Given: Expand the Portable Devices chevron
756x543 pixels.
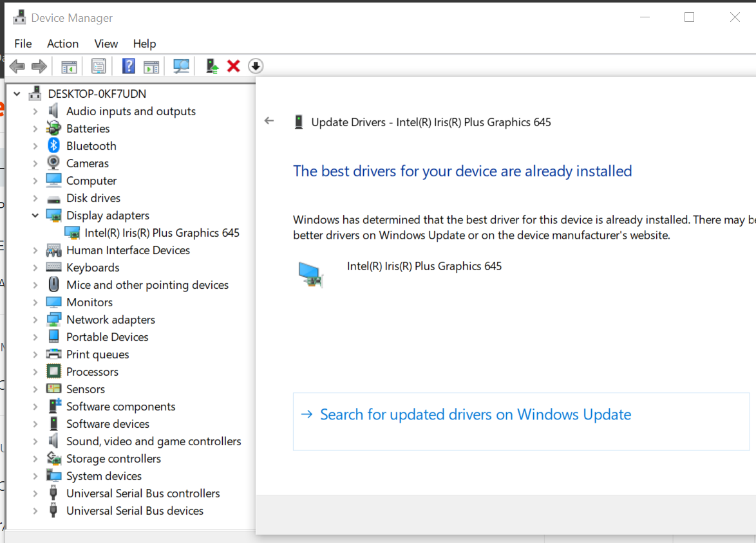Looking at the screenshot, I should (x=35, y=336).
